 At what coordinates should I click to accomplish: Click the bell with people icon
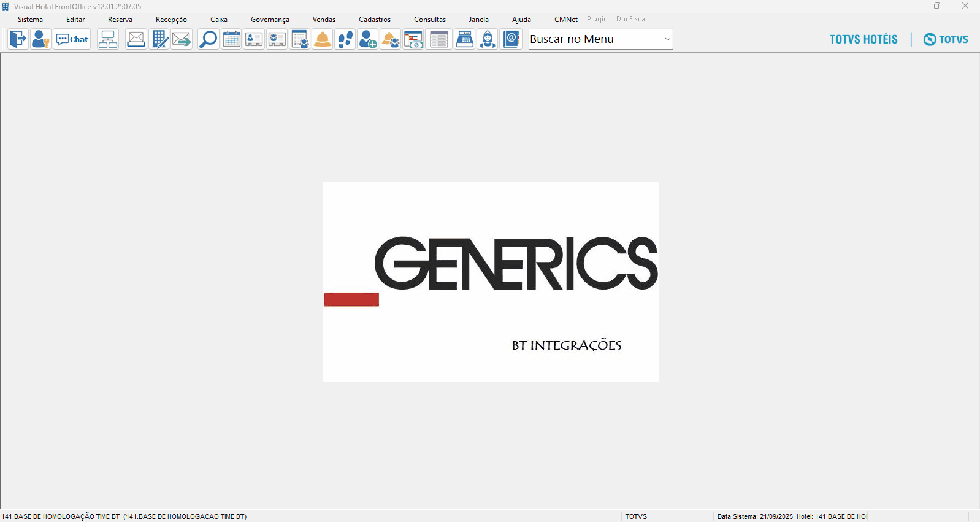pos(391,39)
